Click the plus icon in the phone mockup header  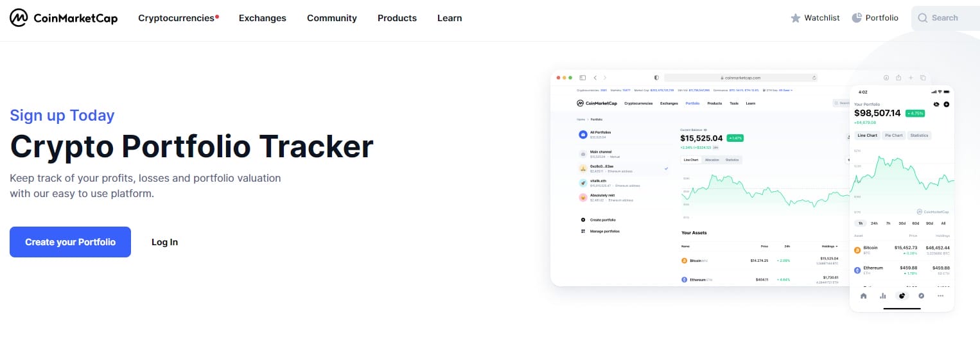click(x=946, y=104)
